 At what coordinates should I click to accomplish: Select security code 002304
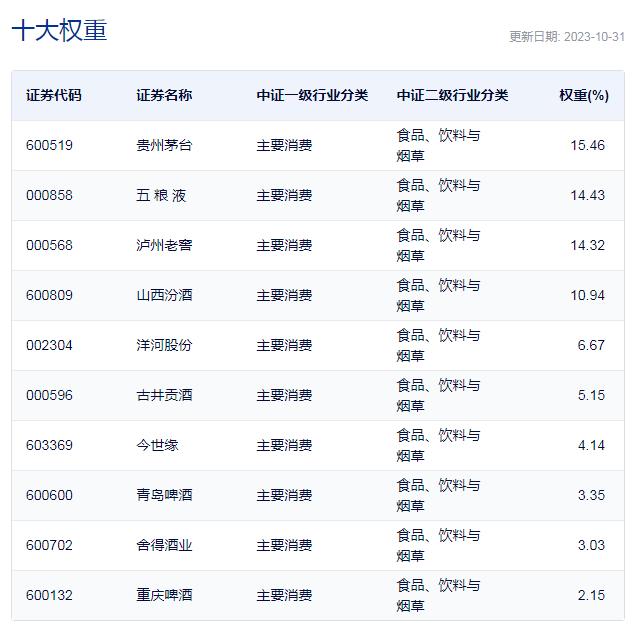[49, 345]
